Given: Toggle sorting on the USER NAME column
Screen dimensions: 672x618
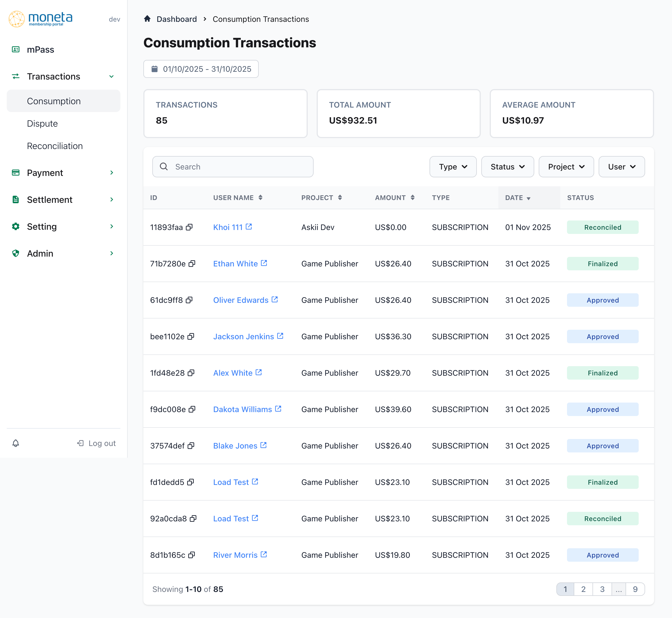Looking at the screenshot, I should (x=261, y=197).
